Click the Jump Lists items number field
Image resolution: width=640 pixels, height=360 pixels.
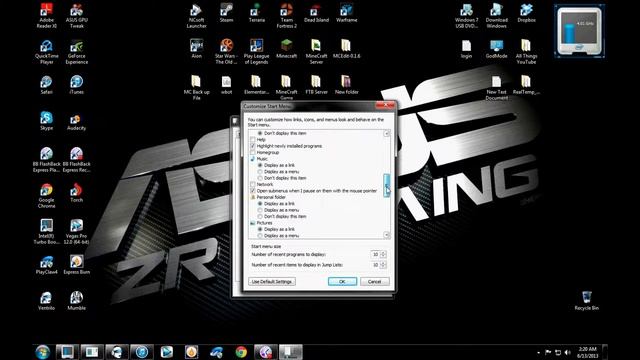(375, 265)
